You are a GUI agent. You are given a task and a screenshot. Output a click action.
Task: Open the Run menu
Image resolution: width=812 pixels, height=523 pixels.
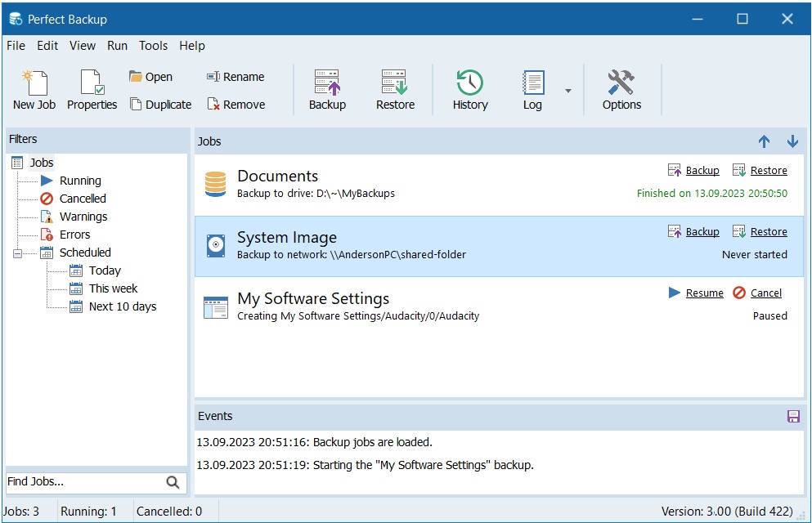[x=117, y=46]
